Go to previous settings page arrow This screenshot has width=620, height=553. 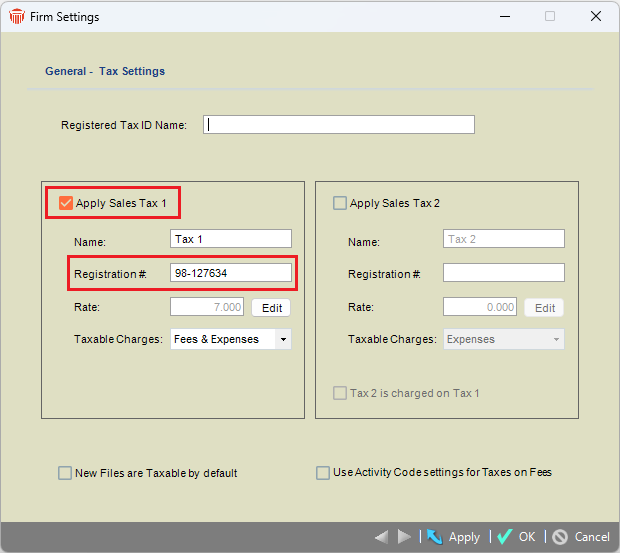pos(382,537)
